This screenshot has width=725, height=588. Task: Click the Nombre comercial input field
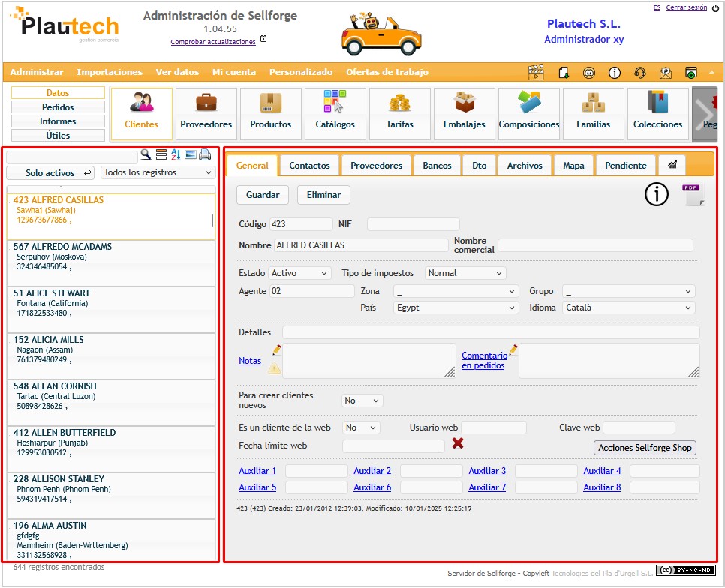(x=595, y=245)
